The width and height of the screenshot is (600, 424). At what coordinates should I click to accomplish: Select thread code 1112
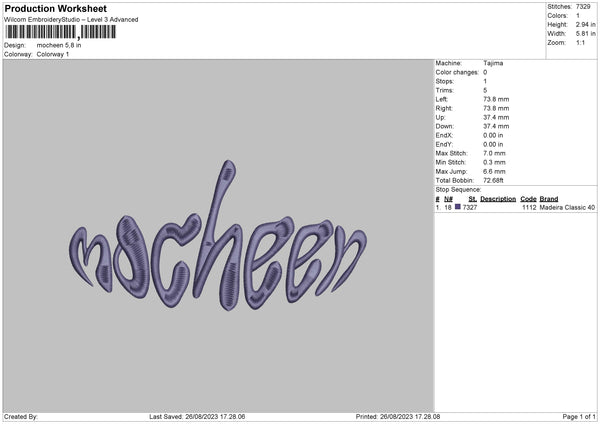(529, 207)
